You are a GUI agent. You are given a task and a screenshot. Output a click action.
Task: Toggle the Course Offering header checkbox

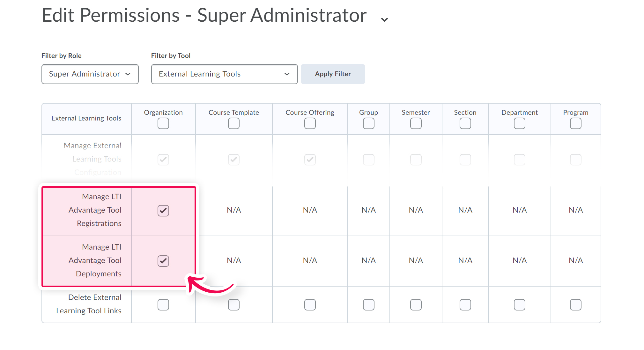point(310,123)
